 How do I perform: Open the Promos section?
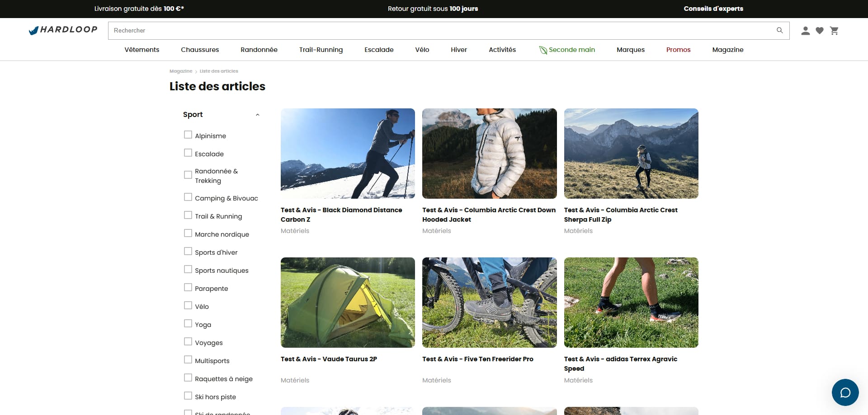679,50
